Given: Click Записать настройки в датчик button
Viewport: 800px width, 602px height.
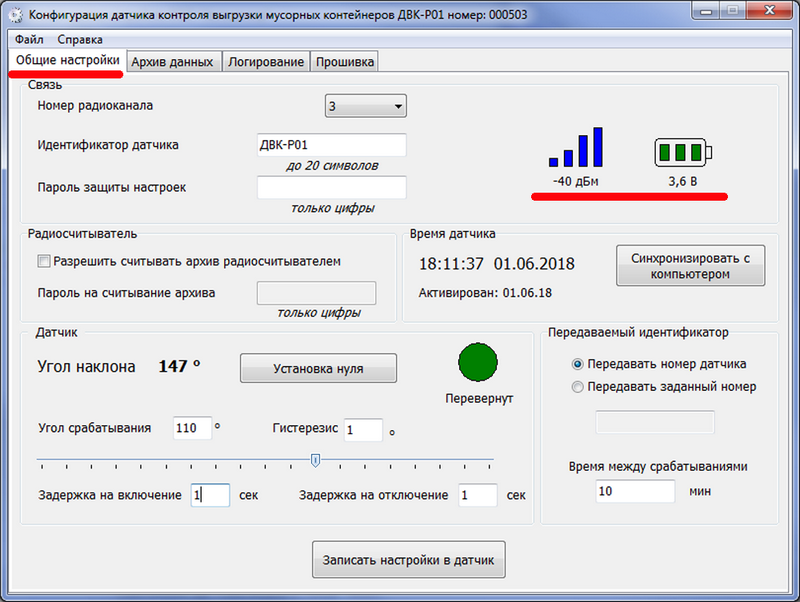Looking at the screenshot, I should tap(409, 560).
